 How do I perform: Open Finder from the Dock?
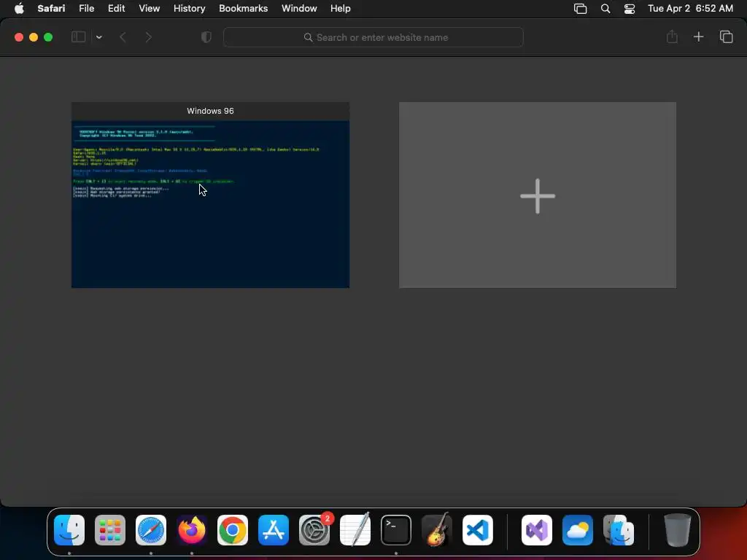pos(69,529)
